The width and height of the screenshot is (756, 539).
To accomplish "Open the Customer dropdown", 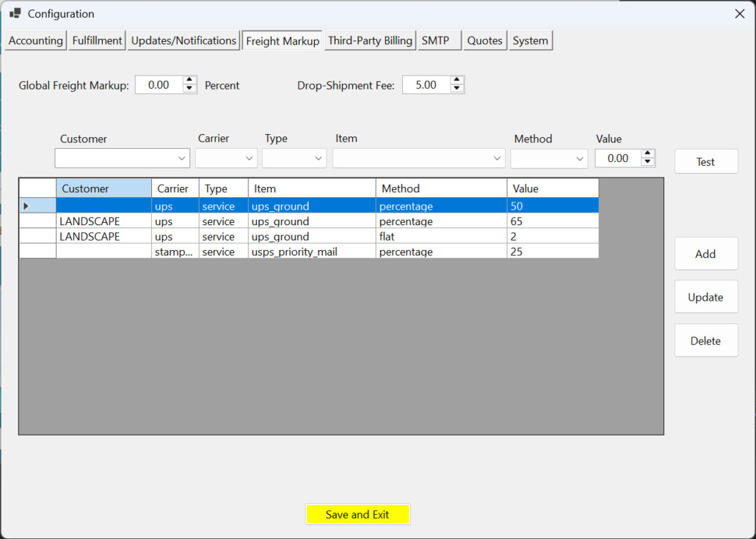I will 123,158.
